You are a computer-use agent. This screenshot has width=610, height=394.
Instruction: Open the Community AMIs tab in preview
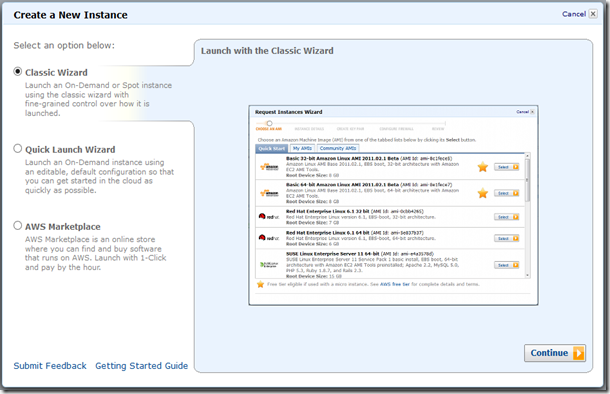pos(338,148)
